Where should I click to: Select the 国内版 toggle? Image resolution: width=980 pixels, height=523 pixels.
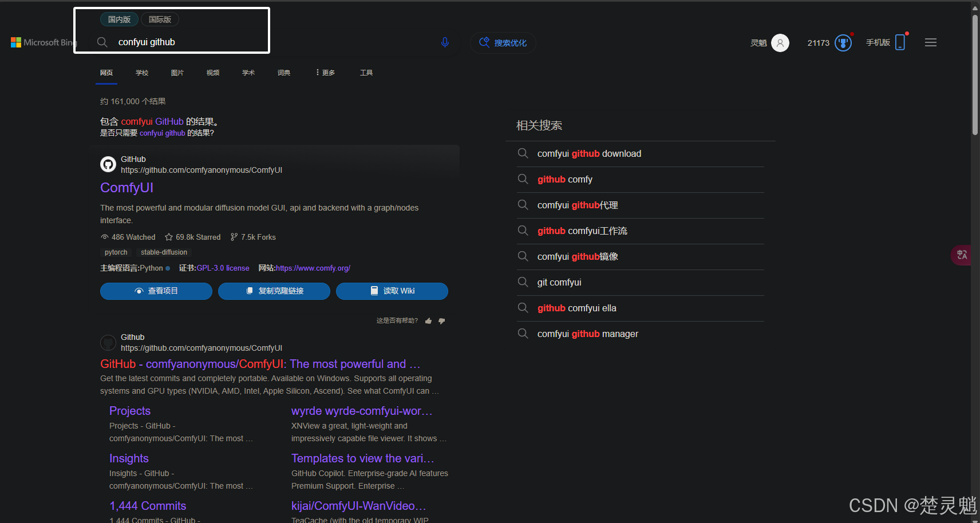(x=119, y=19)
